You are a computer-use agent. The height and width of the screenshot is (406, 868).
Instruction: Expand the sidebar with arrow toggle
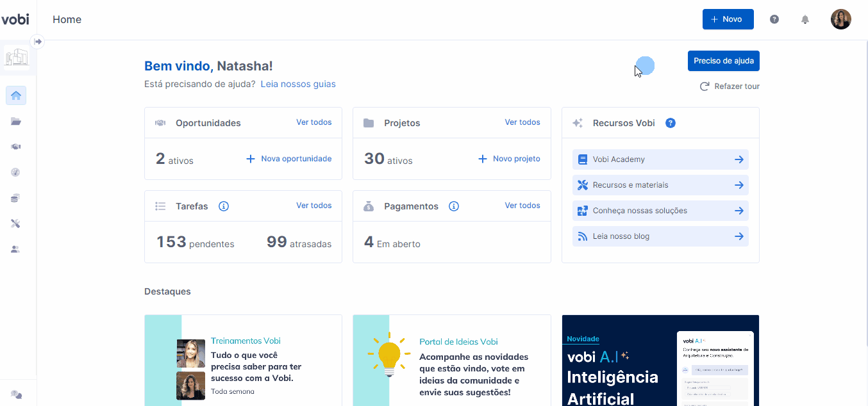point(38,42)
